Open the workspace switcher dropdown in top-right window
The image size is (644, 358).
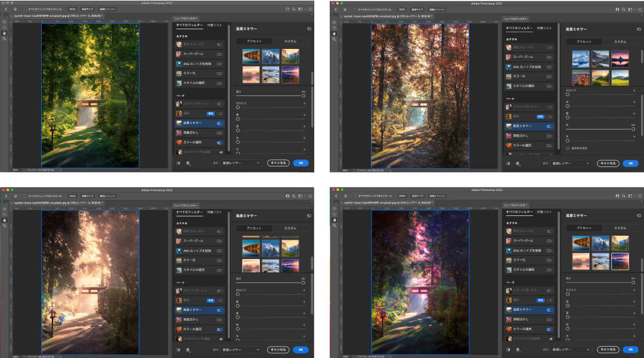631,10
